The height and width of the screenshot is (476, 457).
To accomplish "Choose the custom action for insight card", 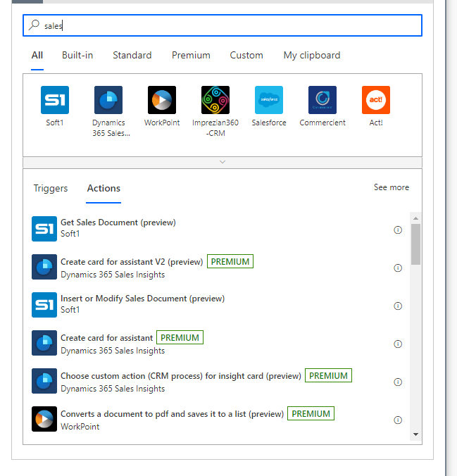I will pos(180,376).
